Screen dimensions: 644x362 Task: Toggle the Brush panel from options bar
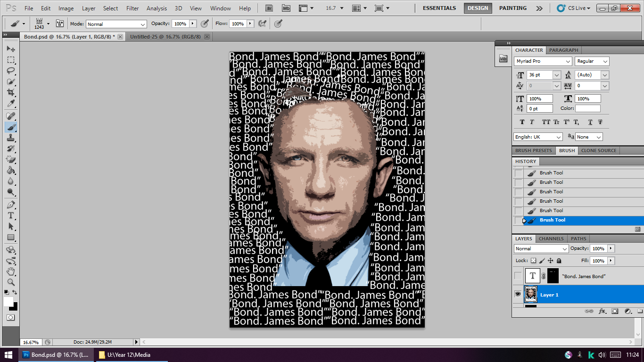(60, 24)
